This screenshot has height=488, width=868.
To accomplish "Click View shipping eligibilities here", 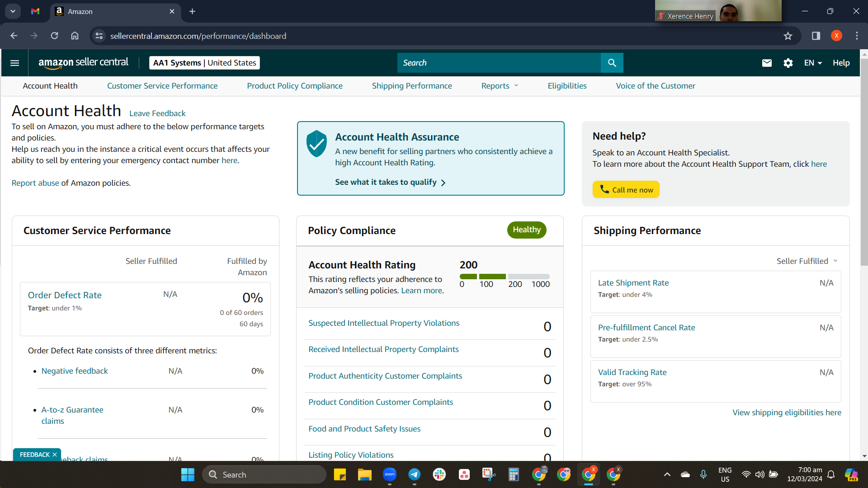I will pyautogui.click(x=787, y=413).
